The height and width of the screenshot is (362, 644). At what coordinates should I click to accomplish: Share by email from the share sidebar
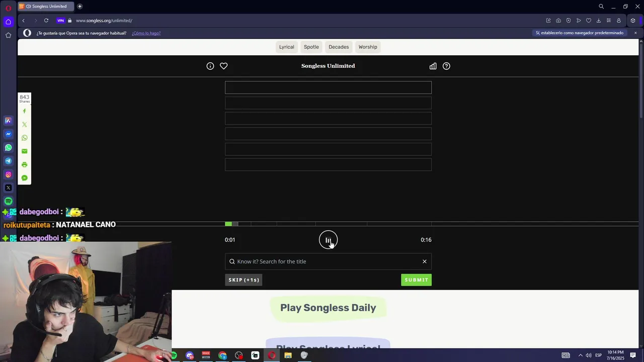pos(24,151)
